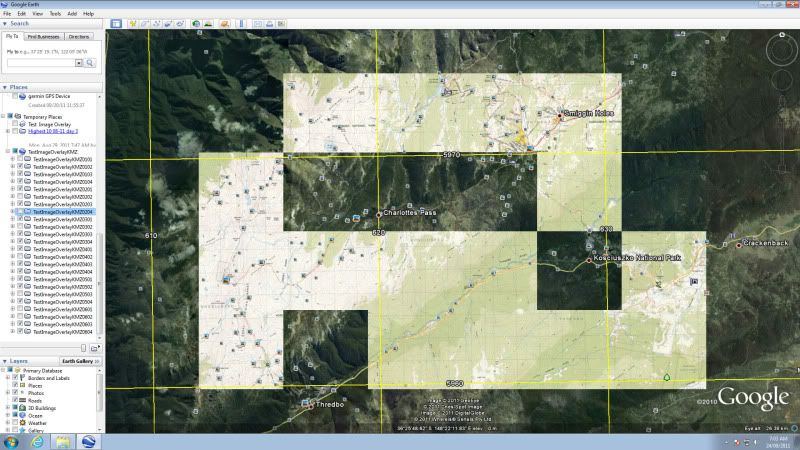Open the Help menu

pyautogui.click(x=88, y=14)
